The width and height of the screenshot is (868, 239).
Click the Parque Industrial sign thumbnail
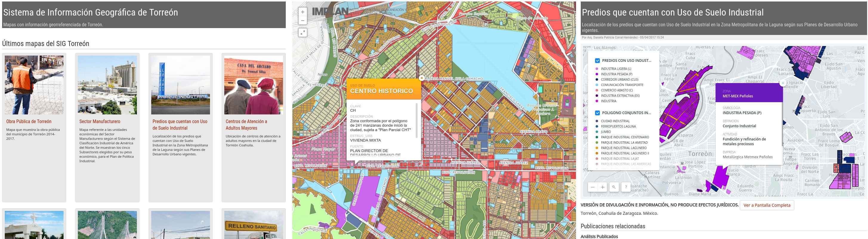(x=180, y=85)
